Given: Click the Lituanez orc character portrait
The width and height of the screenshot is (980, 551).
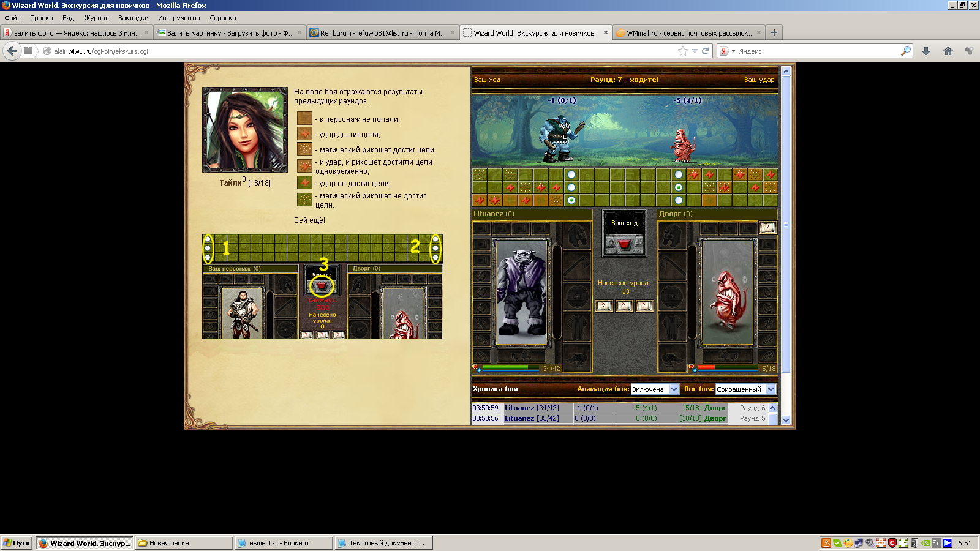Looking at the screenshot, I should 521,293.
